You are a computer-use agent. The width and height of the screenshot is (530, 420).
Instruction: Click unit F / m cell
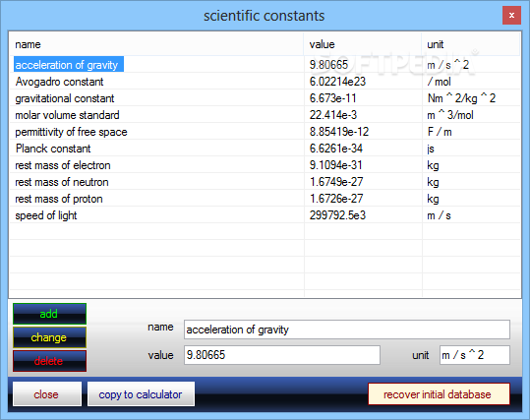point(440,132)
